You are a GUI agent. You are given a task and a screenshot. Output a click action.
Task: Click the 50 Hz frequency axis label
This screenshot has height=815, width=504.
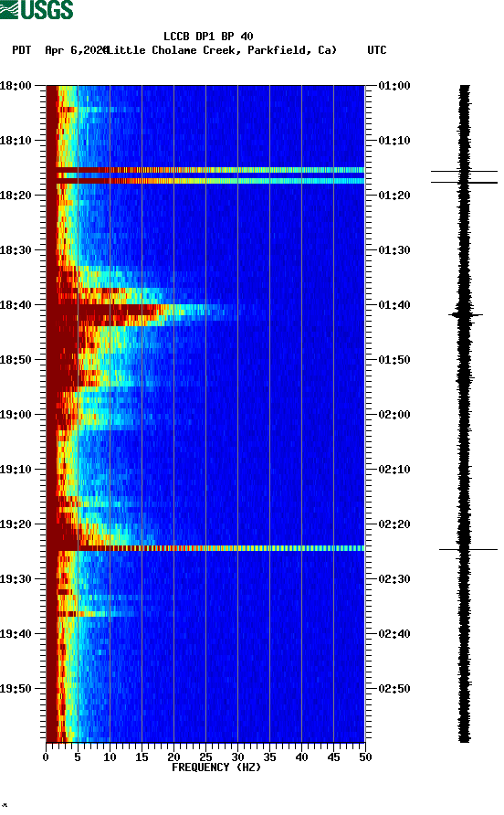pos(365,757)
